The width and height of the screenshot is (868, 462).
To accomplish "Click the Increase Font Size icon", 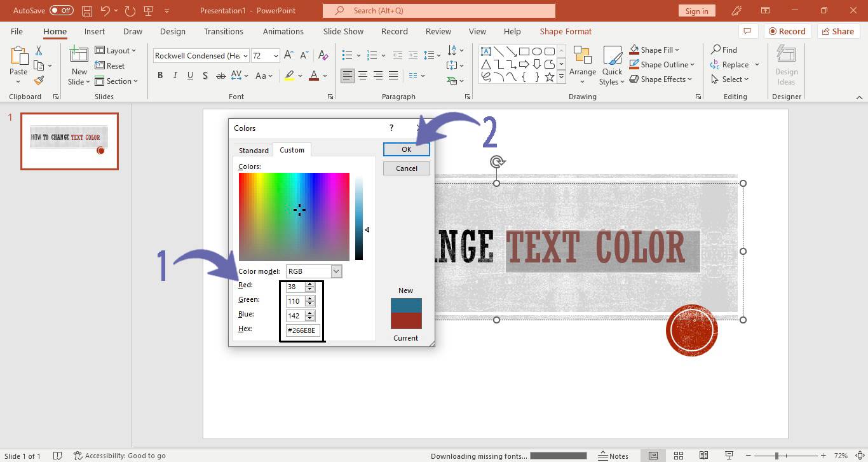I will click(288, 55).
